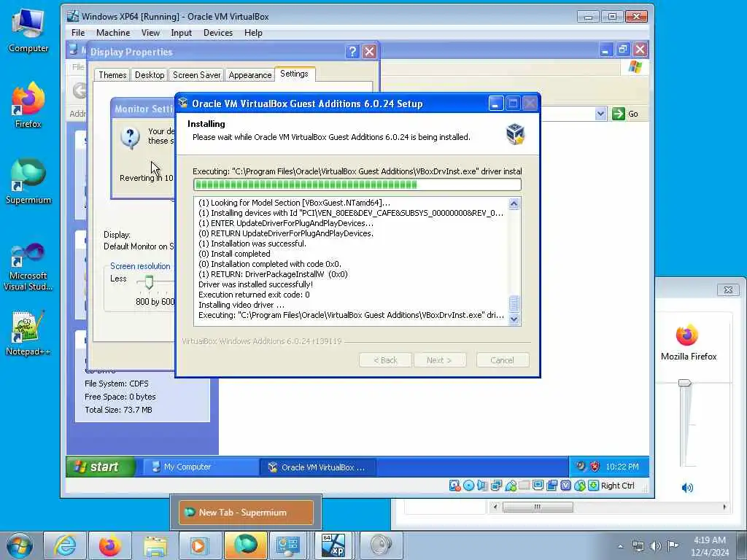Click the green Go arrow in My Computer
This screenshot has width=747, height=560.
pyautogui.click(x=618, y=114)
